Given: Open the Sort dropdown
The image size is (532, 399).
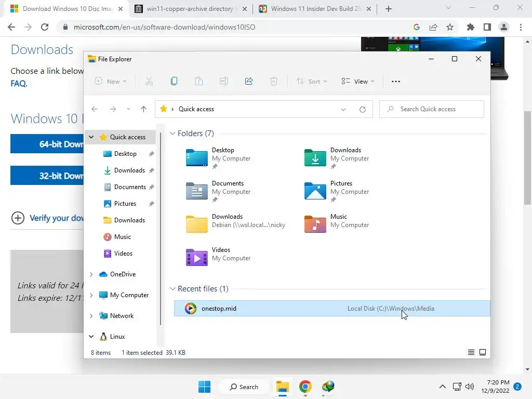Looking at the screenshot, I should tap(311, 82).
